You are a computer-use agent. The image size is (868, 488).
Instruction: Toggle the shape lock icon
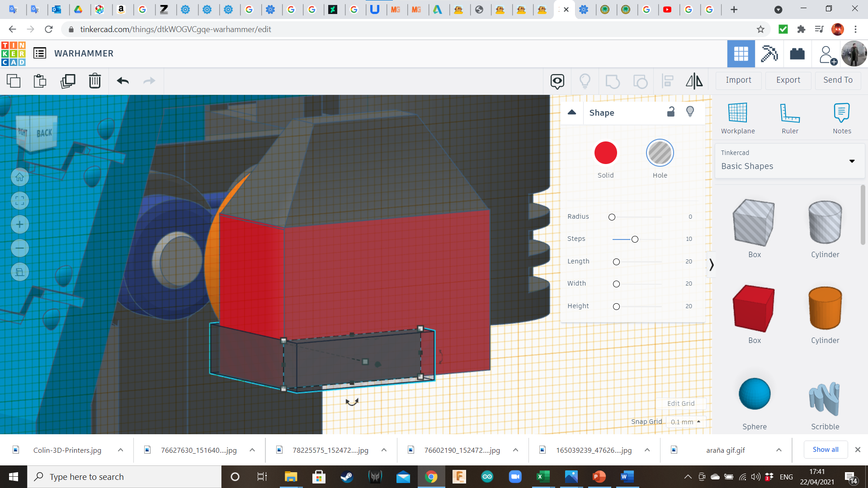[671, 112]
